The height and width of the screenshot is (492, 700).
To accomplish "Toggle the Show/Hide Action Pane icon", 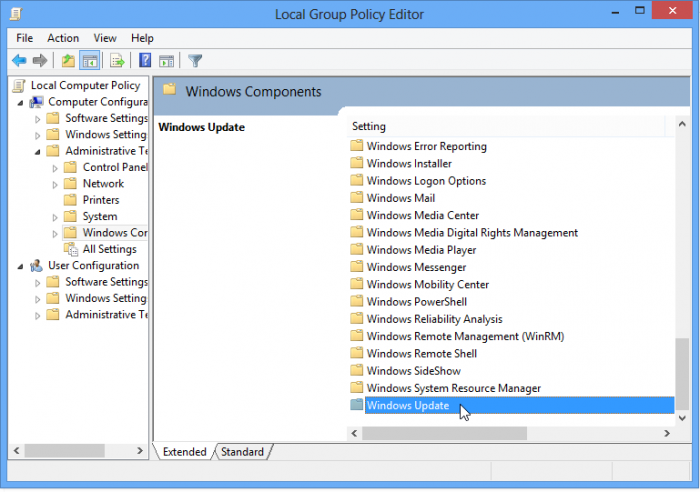I will coord(167,60).
